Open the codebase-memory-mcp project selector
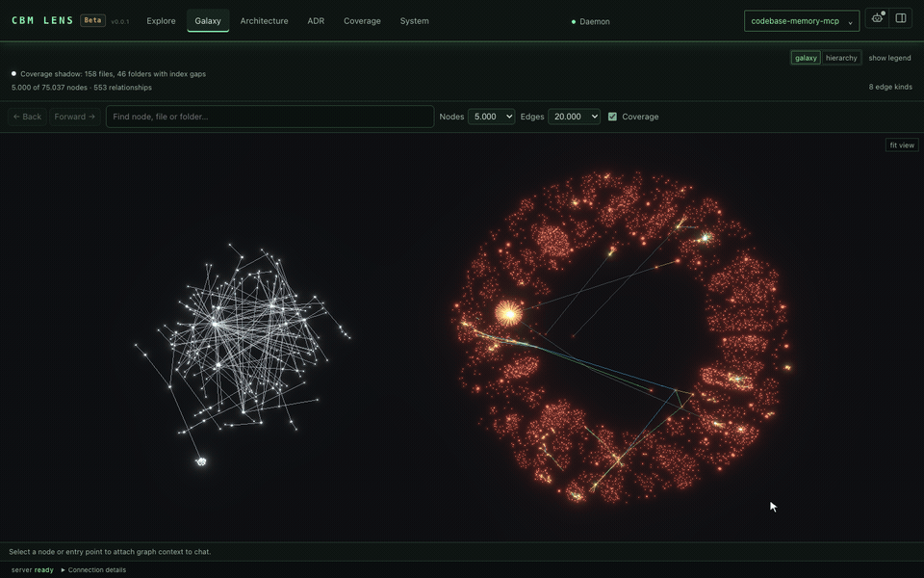The image size is (924, 578). coord(802,20)
